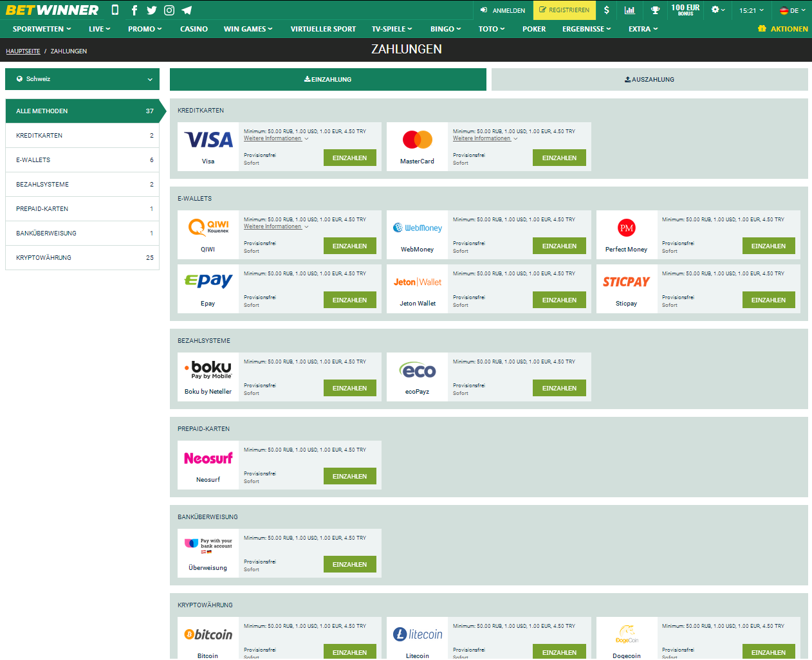Open the Poker menu item
Screen dimensions: 812x660
534,29
